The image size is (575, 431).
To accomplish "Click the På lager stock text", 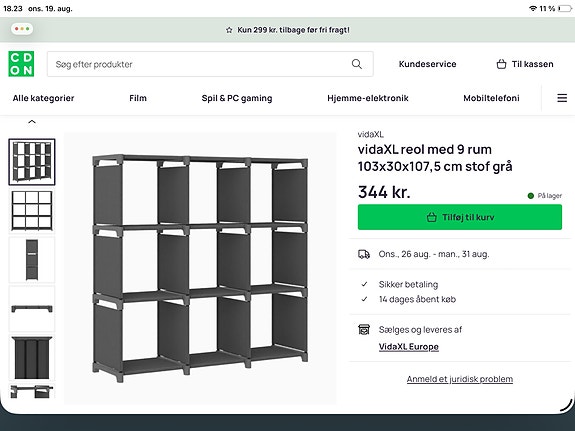I will coord(550,196).
